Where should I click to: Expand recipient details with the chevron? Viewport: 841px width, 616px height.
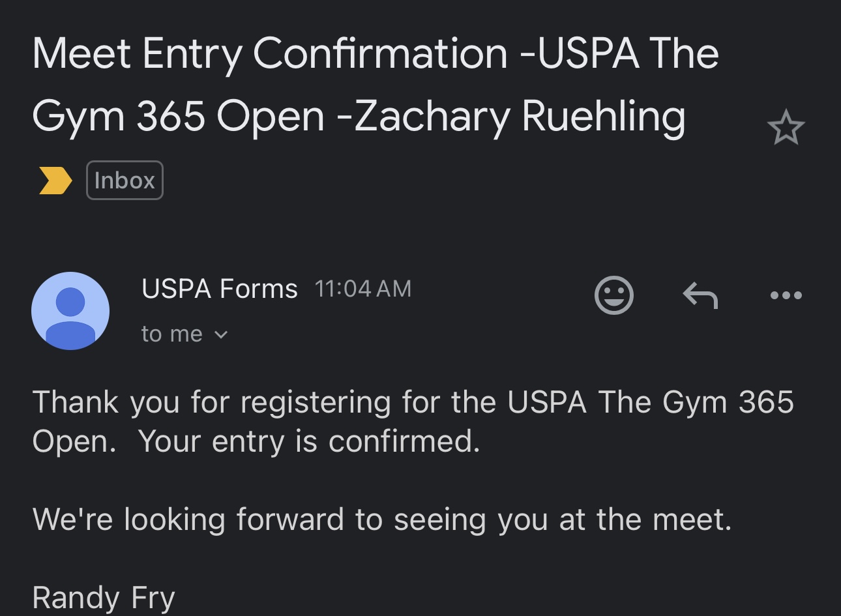(221, 335)
